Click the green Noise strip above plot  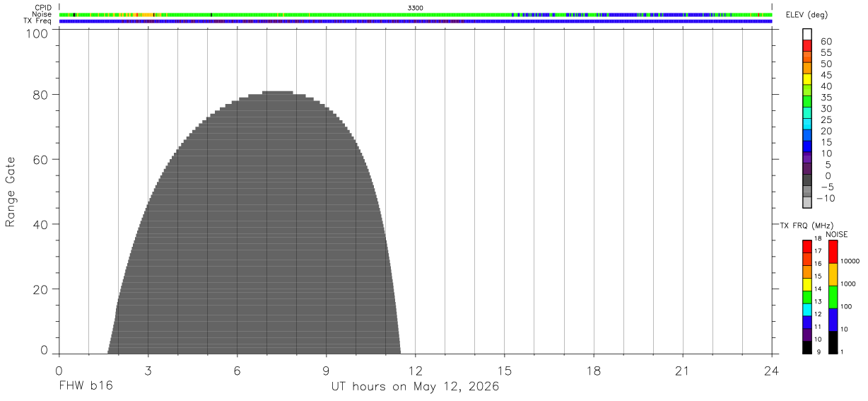[x=416, y=14]
